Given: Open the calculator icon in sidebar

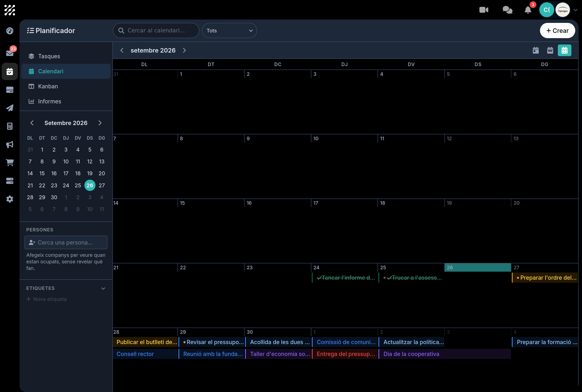Looking at the screenshot, I should pos(10,126).
